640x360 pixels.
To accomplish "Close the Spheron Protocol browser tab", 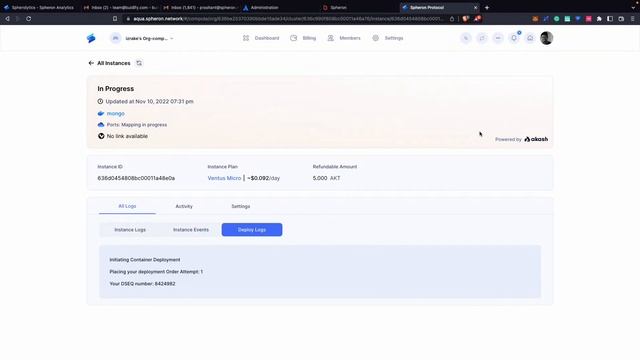I will tap(476, 7).
